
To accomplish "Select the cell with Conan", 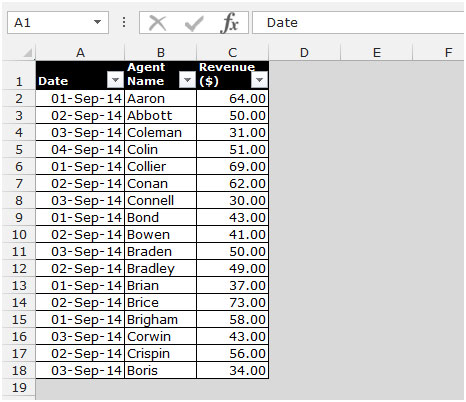I will 161,183.
